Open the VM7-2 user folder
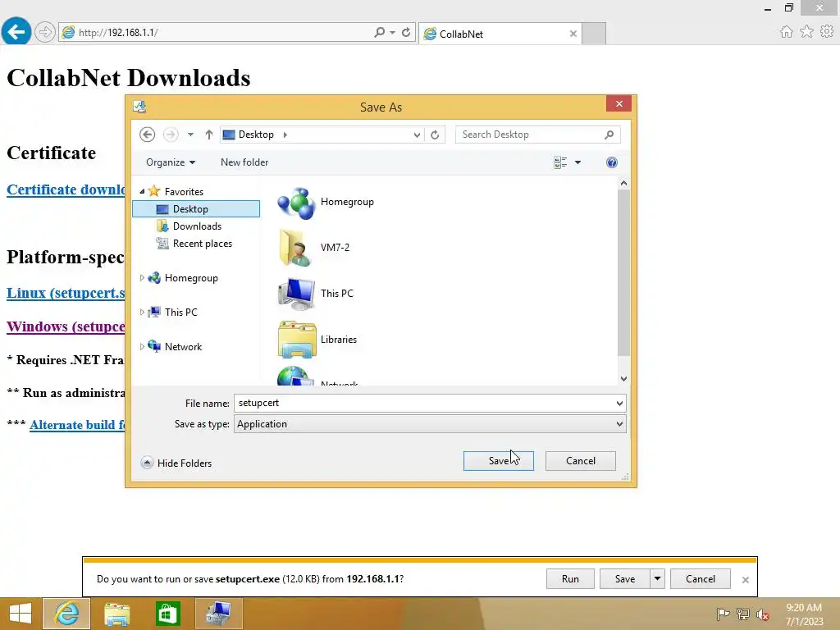Image resolution: width=840 pixels, height=630 pixels. click(x=314, y=248)
